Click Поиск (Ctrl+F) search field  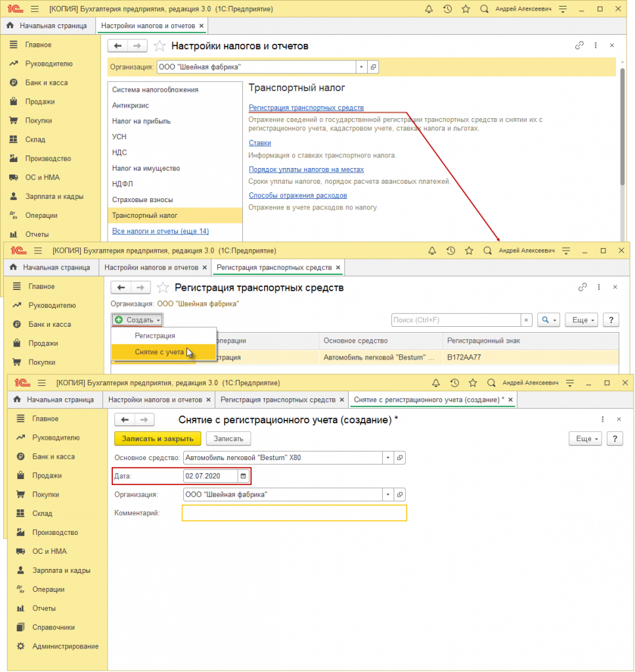pyautogui.click(x=456, y=320)
